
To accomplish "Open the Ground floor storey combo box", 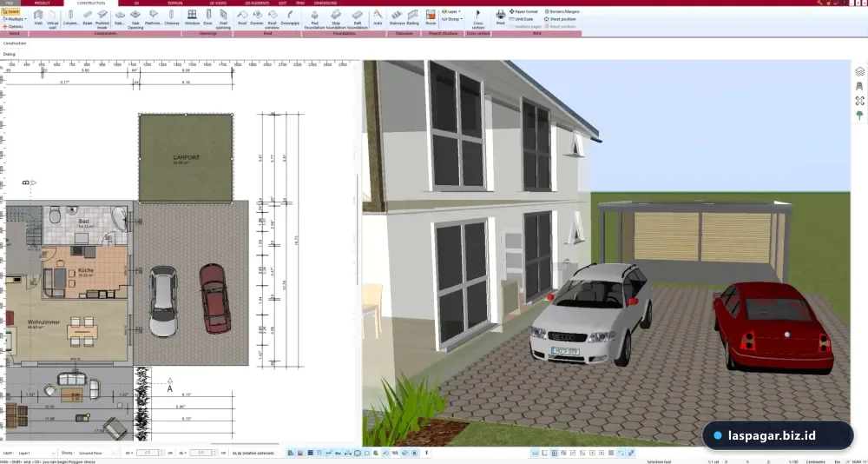I will coord(97,453).
